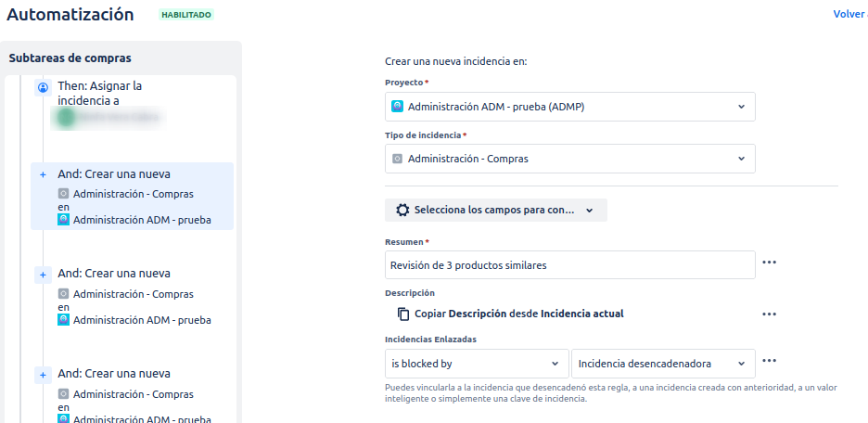Click the user avatar icon of the assign step

coord(43,86)
